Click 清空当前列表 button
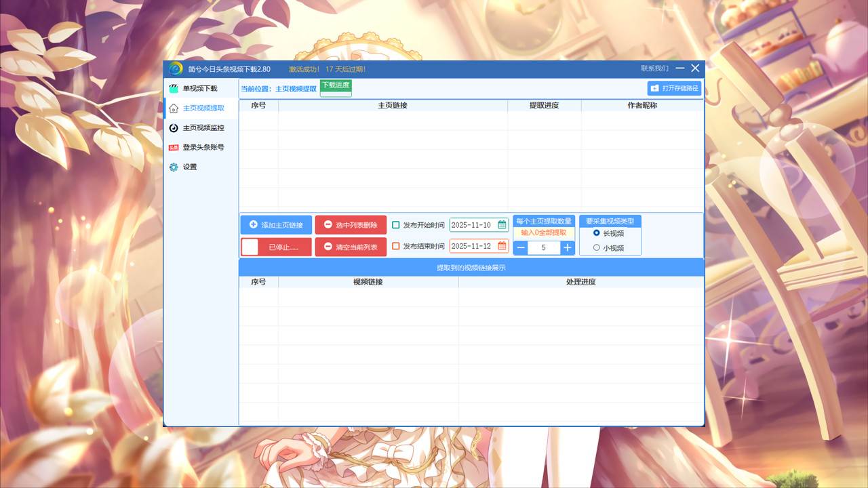Viewport: 868px width, 488px height. [351, 247]
